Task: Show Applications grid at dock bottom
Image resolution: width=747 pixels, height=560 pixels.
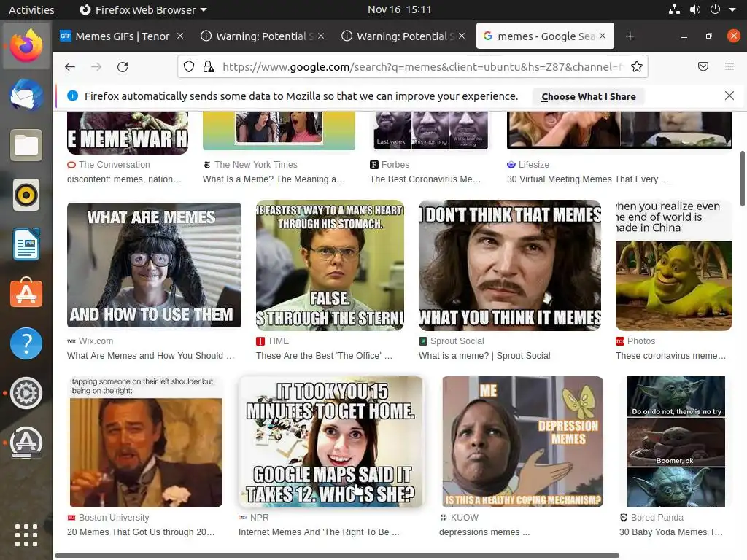Action: 26,535
